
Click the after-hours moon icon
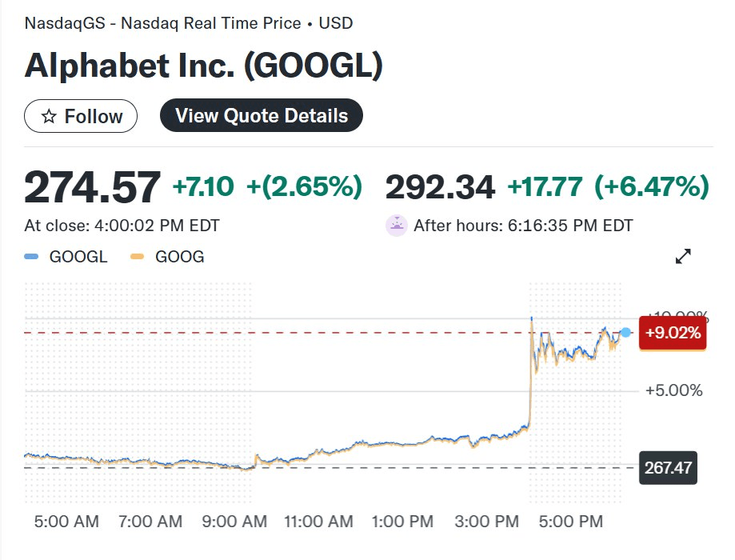397,226
